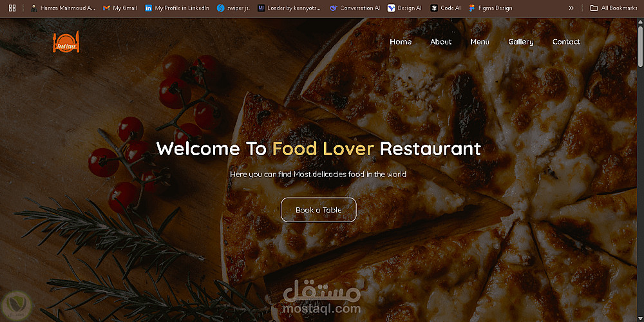Open the Menu nav link
Viewport: 644px width, 322px height.
click(x=480, y=41)
